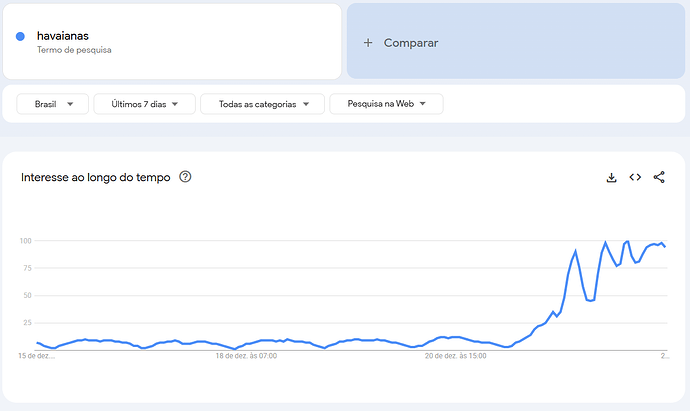This screenshot has height=411, width=690.
Task: Edit the havaianas search term
Action: click(62, 36)
